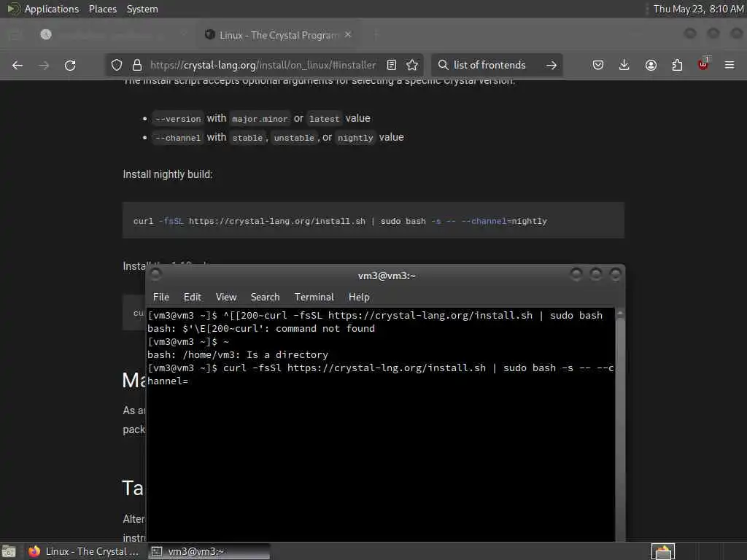Viewport: 747px width, 560px height.
Task: Click the search magnifier icon
Action: click(443, 65)
